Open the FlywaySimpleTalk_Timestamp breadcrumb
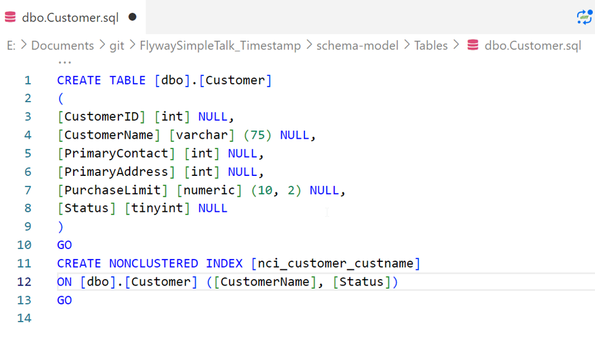This screenshot has height=364, width=595. click(x=220, y=45)
